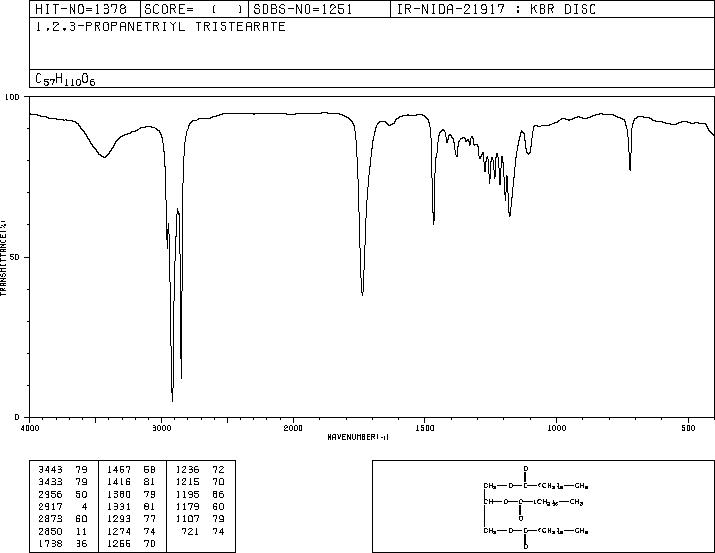Select peak table entry 1293

[x=119, y=519]
